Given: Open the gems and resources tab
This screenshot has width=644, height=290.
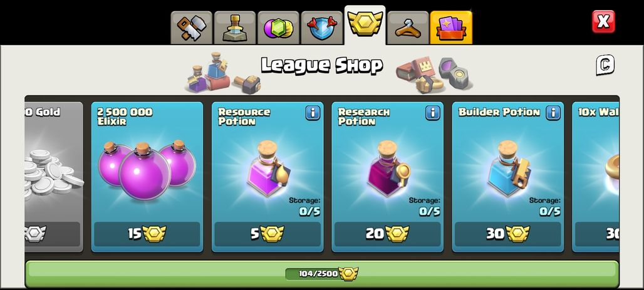Looking at the screenshot, I should (x=279, y=28).
